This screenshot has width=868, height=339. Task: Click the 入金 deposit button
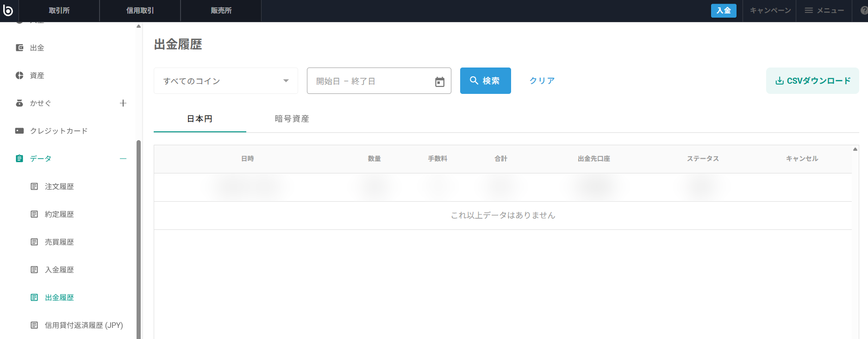coord(724,10)
